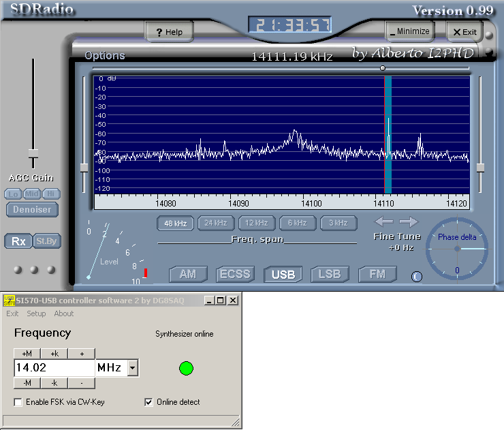This screenshot has width=504, height=430.
Task: Click the 14111.19 kHz frequency readout
Action: point(292,57)
